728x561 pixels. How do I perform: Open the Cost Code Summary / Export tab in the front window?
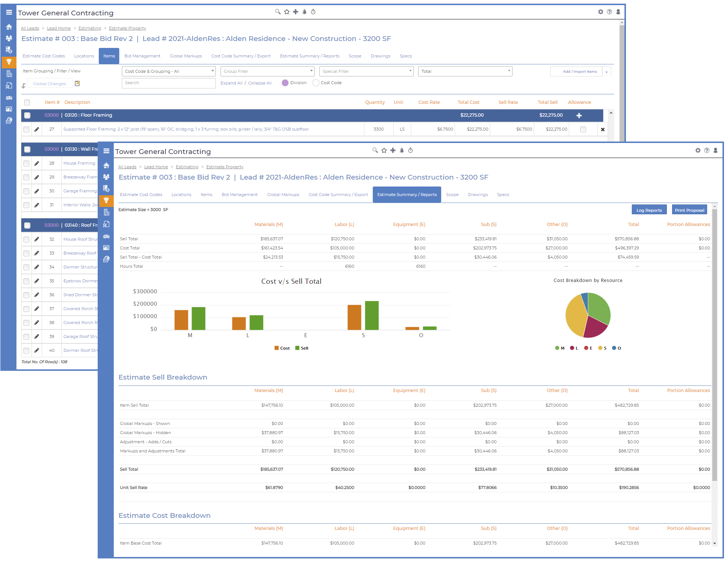click(x=338, y=195)
